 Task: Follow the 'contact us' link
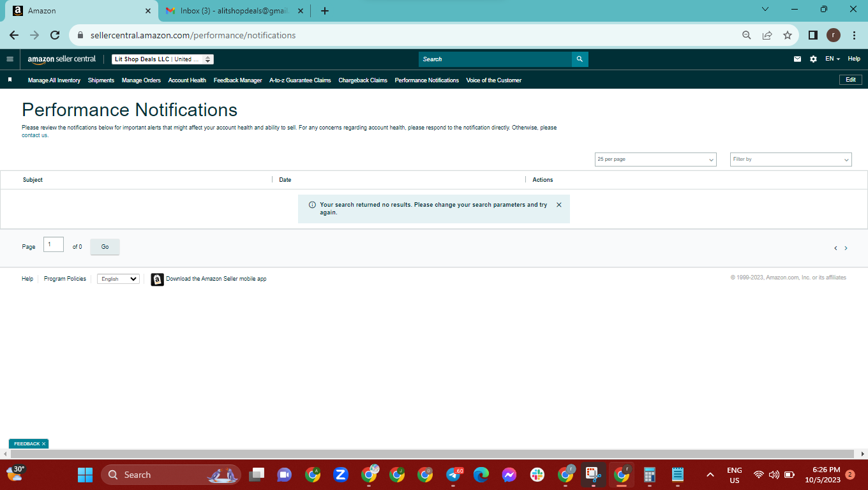(34, 135)
